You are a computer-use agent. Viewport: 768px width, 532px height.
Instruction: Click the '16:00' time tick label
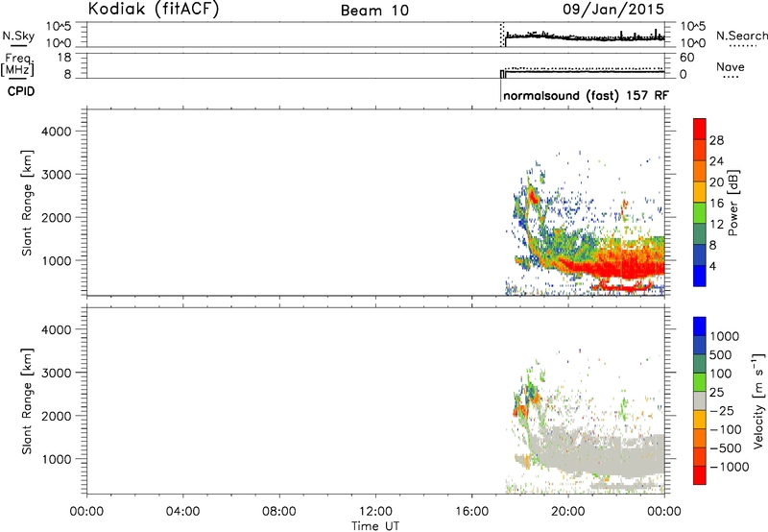(x=471, y=512)
